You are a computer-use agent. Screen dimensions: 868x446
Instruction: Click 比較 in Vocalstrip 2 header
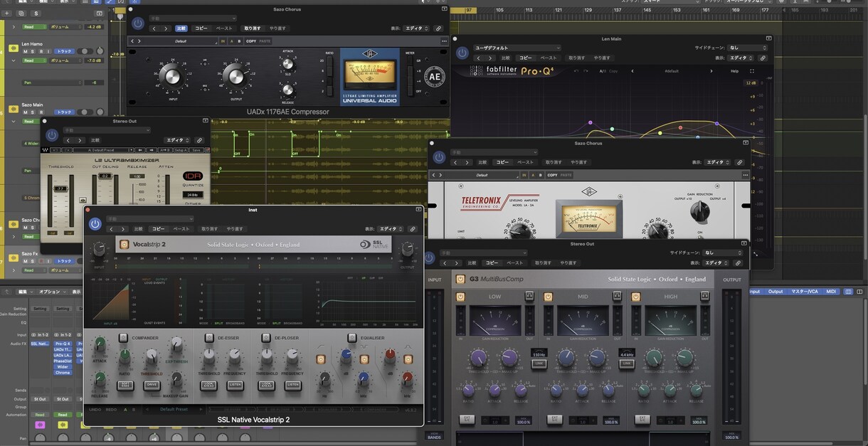coord(139,229)
